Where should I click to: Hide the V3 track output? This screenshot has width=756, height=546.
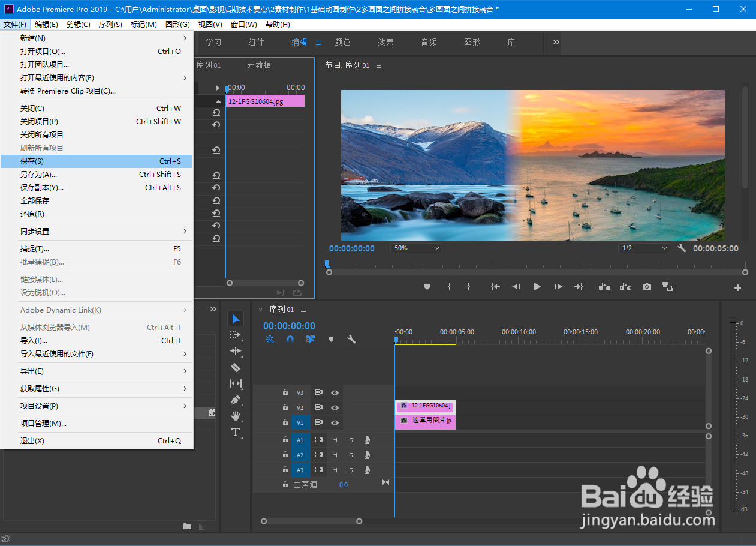[x=335, y=392]
